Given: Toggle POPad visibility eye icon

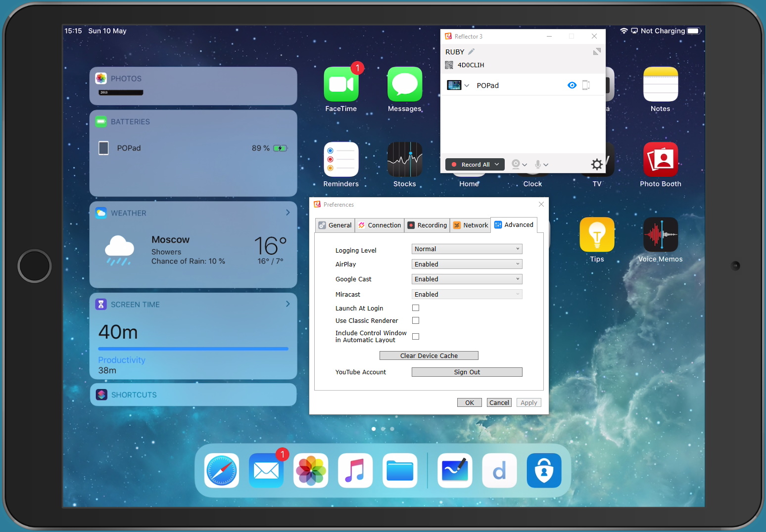Looking at the screenshot, I should pos(572,85).
